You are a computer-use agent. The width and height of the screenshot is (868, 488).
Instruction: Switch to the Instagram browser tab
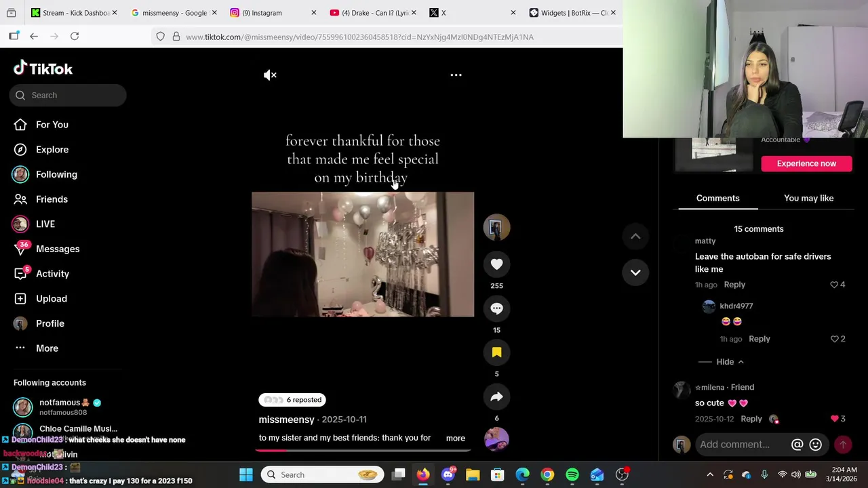pyautogui.click(x=273, y=12)
